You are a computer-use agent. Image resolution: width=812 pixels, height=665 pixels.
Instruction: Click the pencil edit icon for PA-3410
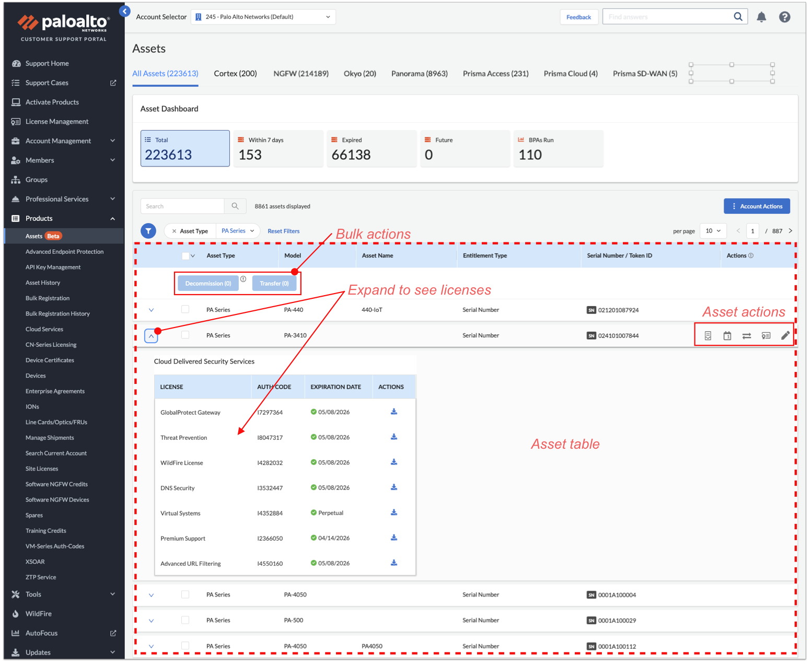pos(785,336)
